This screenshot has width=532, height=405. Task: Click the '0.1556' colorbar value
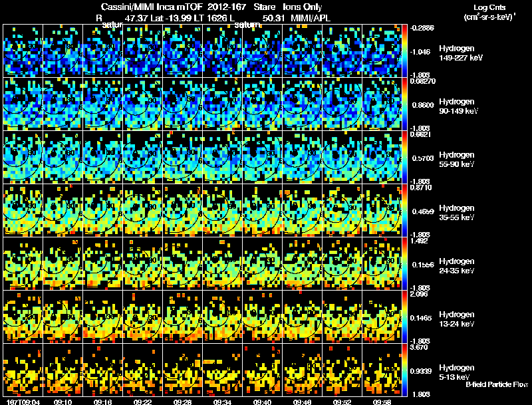[x=423, y=265]
